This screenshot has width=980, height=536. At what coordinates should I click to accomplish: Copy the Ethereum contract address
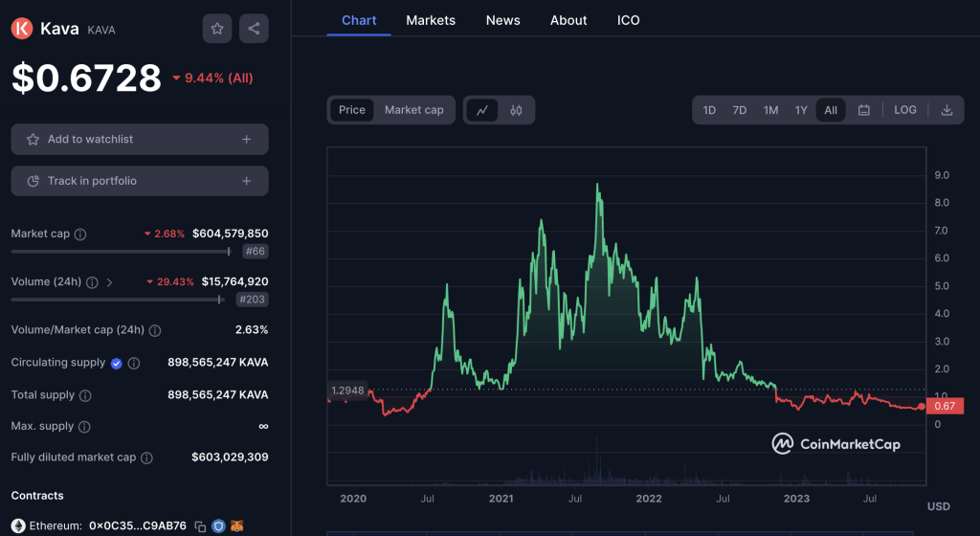(x=200, y=526)
